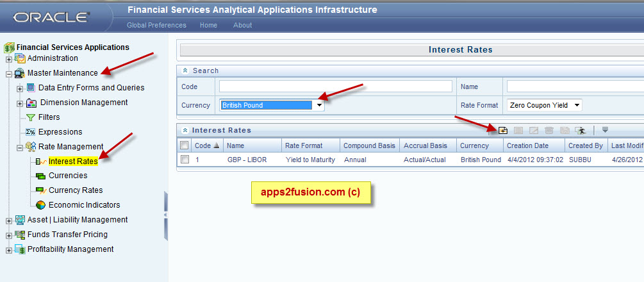Screen dimensions: 644x282
Task: Click the Currencies tree icon
Action: click(40, 176)
